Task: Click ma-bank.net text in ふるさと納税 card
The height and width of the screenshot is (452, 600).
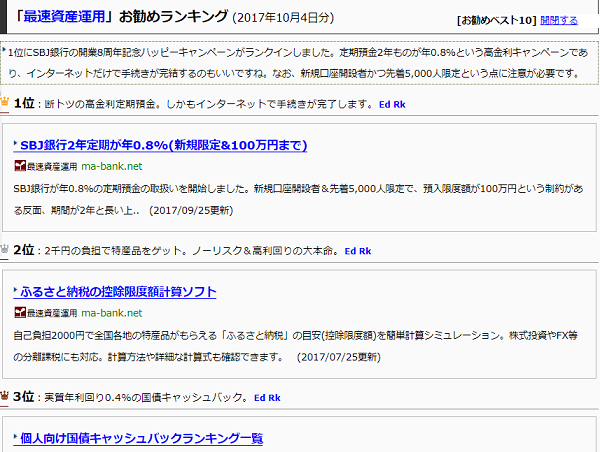Action: (112, 313)
